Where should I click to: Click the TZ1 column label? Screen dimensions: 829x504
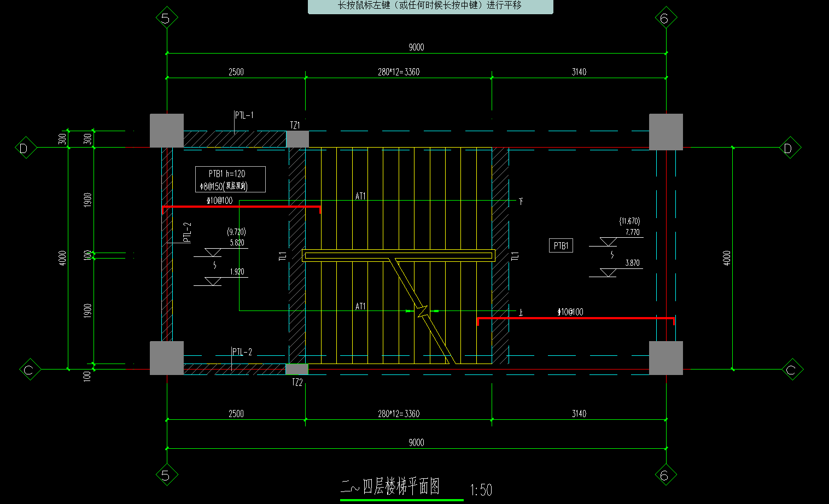(x=295, y=126)
